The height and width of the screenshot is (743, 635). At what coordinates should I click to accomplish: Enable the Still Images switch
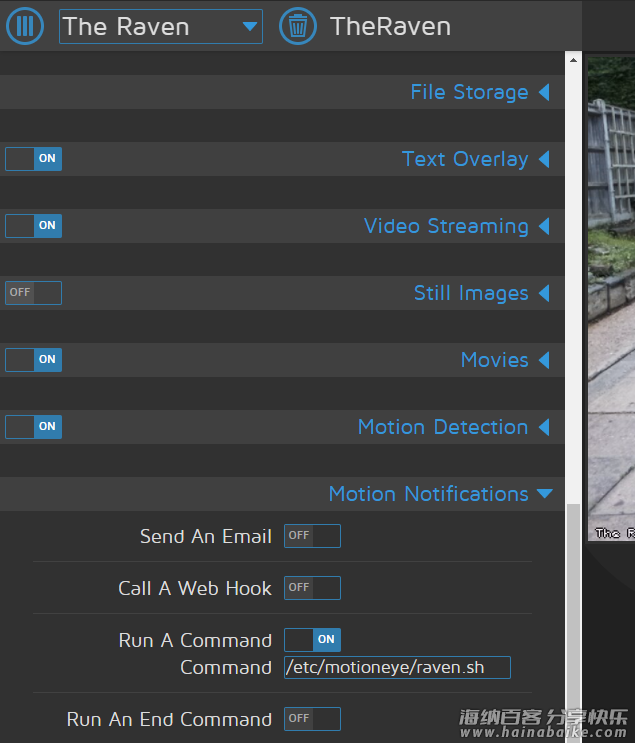(33, 293)
